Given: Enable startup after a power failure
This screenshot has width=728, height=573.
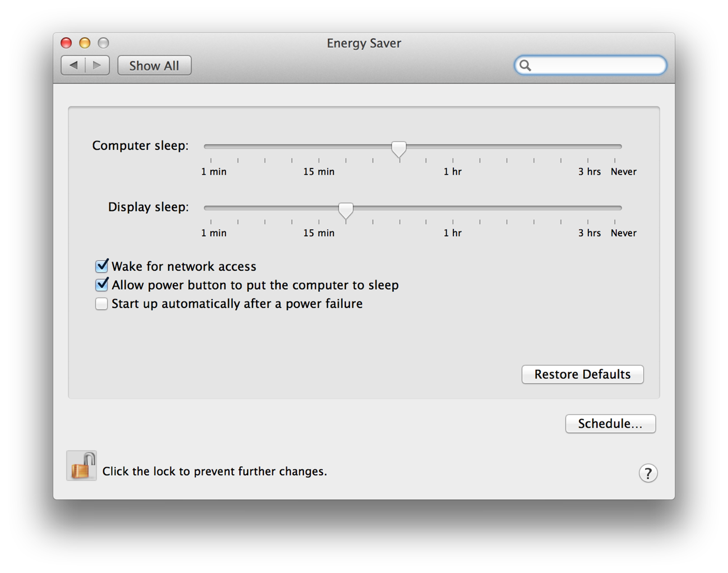Looking at the screenshot, I should [101, 304].
